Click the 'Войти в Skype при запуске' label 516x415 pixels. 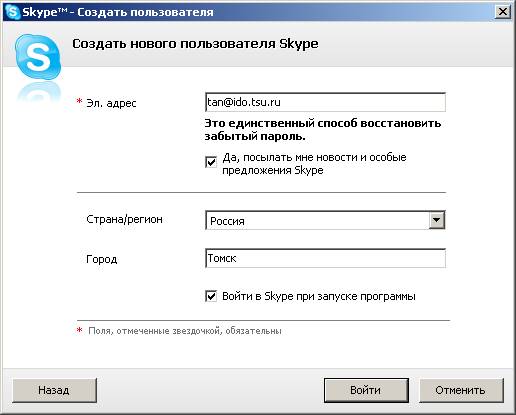pyautogui.click(x=319, y=296)
